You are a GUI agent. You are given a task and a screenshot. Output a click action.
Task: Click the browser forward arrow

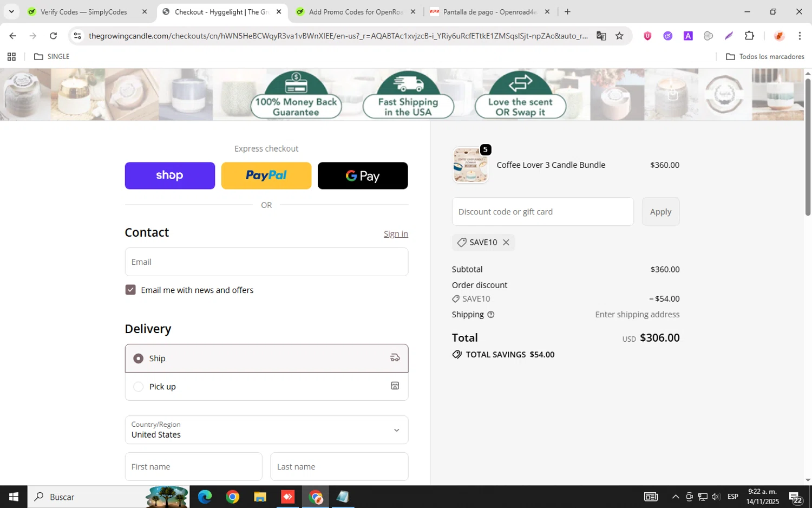(33, 36)
